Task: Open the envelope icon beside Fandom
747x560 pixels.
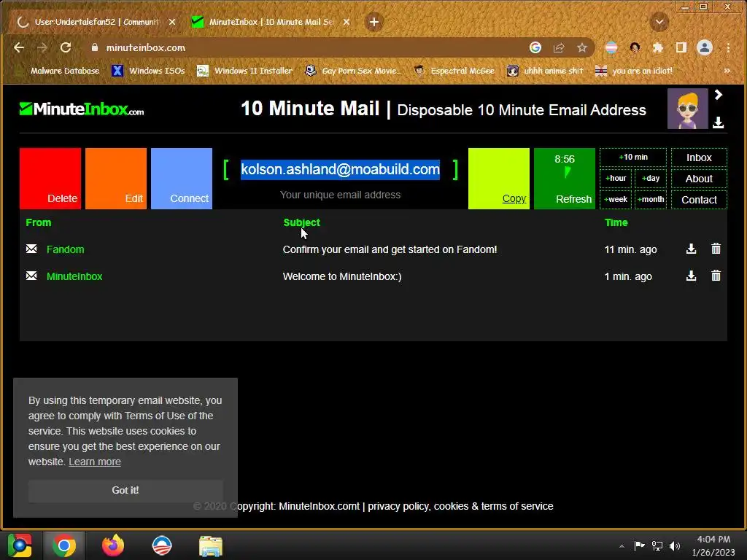Action: tap(31, 249)
